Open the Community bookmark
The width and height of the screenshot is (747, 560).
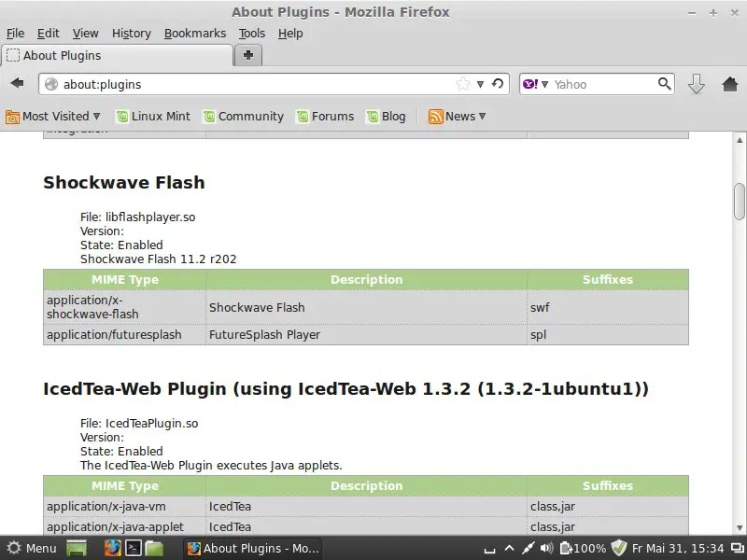point(244,117)
